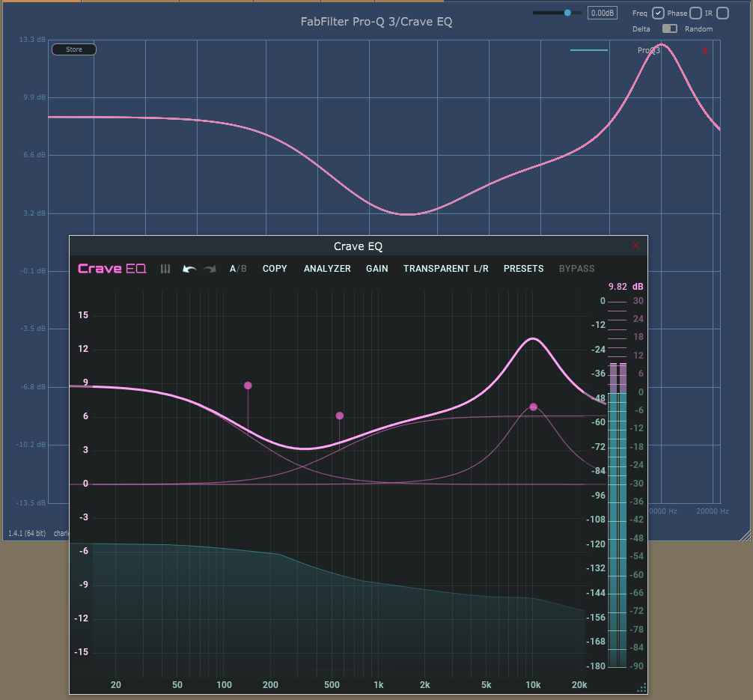Click the Crave EQ window resize grip
This screenshot has width=753, height=700.
click(x=641, y=688)
